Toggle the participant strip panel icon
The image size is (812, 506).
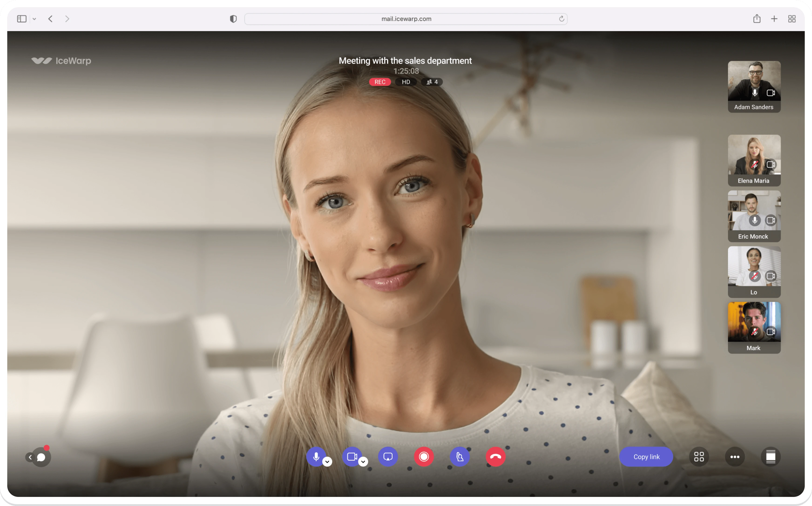coord(771,457)
